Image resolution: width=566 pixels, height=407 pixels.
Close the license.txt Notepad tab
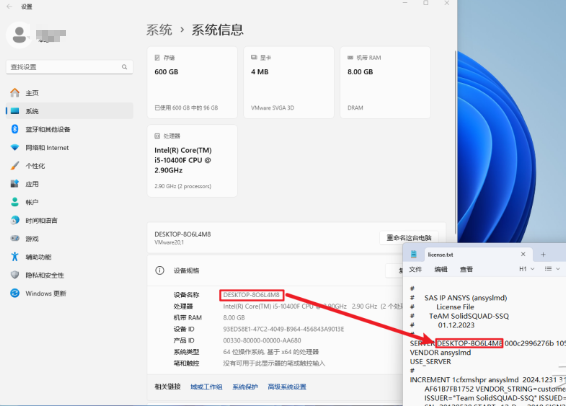(523, 254)
